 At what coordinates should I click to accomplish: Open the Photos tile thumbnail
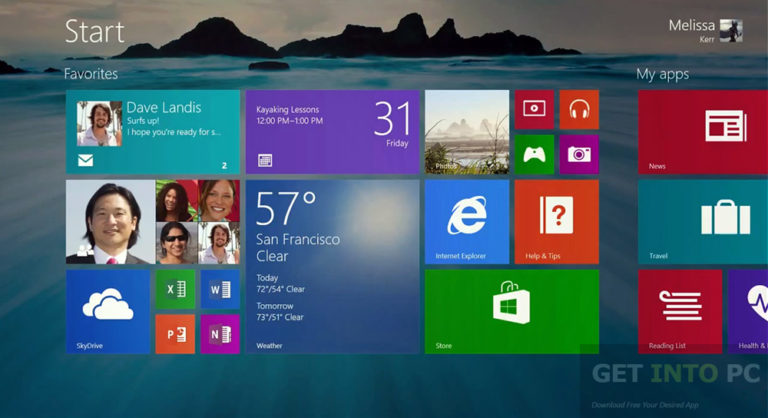tap(467, 132)
